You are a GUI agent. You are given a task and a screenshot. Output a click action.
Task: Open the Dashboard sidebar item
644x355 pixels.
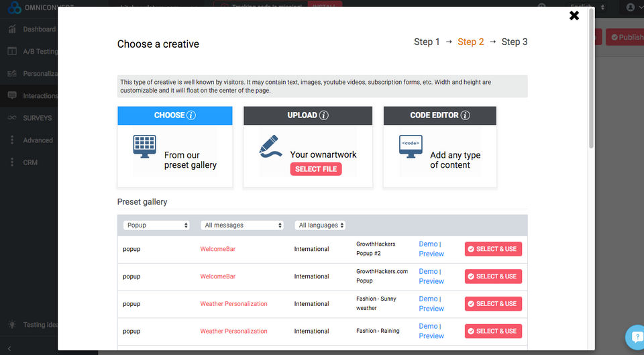pyautogui.click(x=39, y=30)
